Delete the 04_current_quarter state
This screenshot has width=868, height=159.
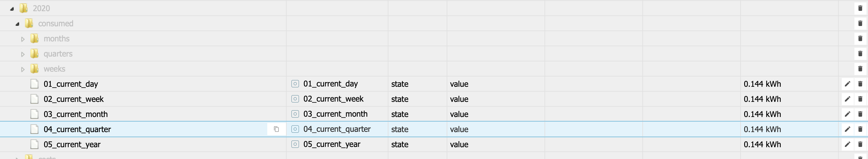point(860,129)
